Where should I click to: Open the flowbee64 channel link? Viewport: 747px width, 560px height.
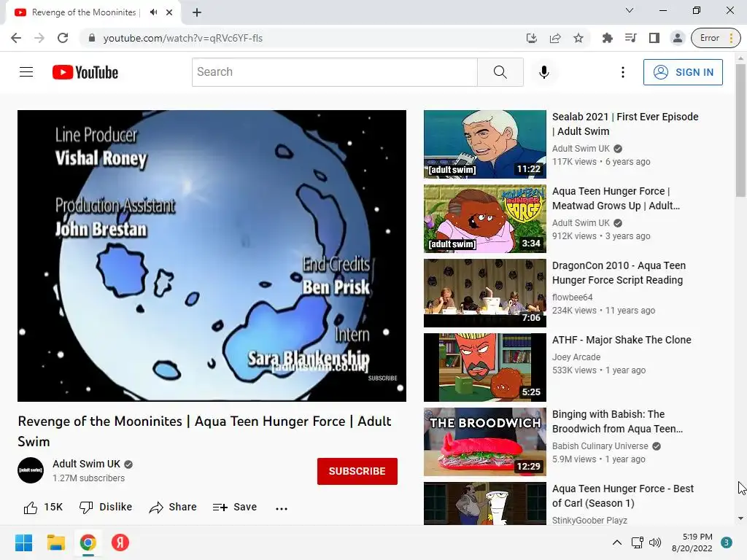572,297
